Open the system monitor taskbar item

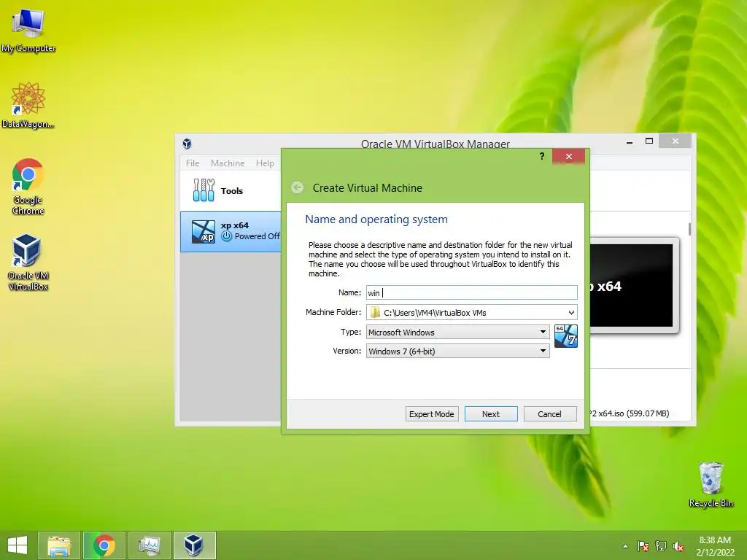point(149,545)
